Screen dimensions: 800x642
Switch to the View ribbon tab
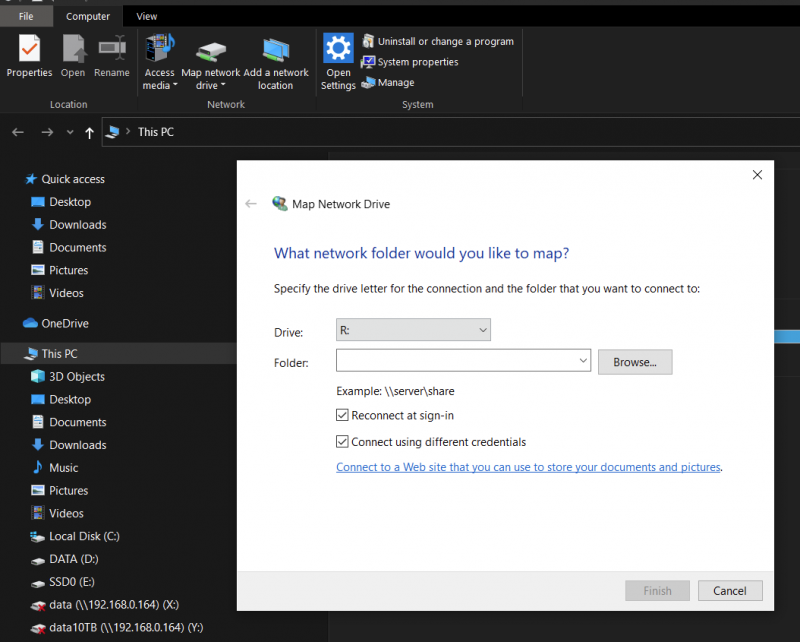(x=147, y=16)
